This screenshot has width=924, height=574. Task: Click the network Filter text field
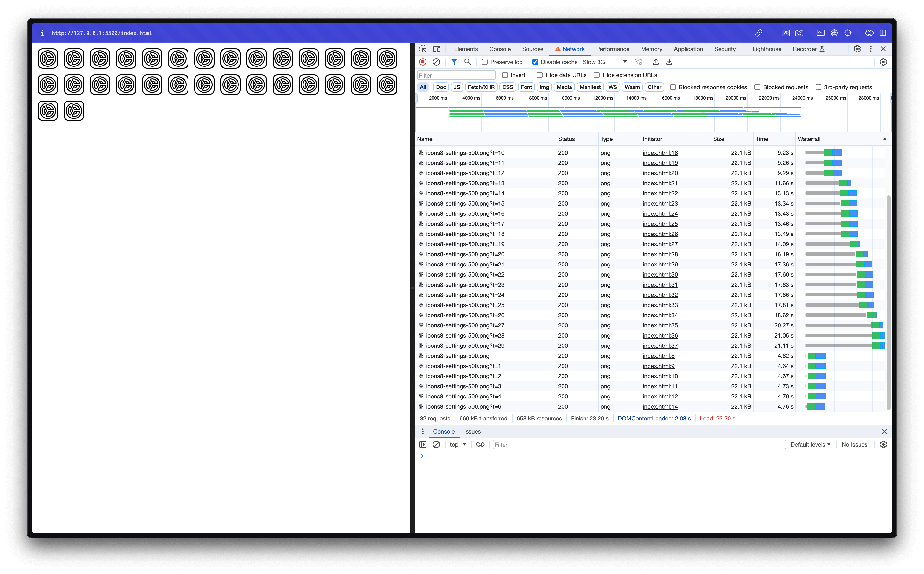pos(456,75)
